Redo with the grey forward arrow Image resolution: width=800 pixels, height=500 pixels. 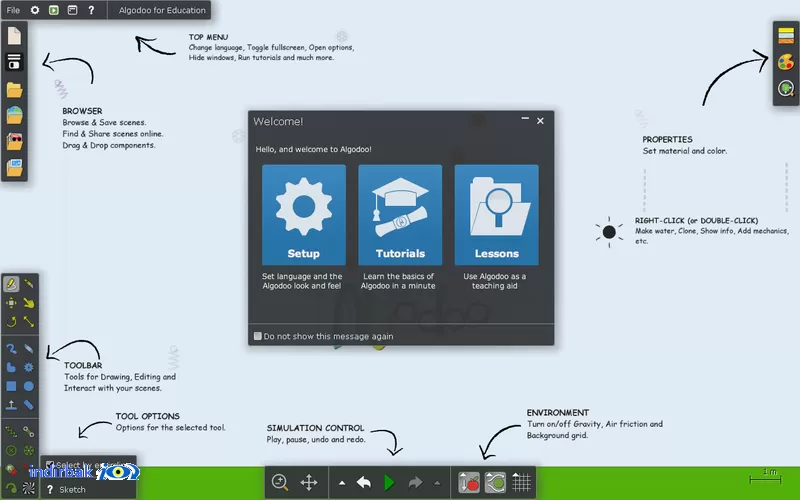(x=415, y=482)
